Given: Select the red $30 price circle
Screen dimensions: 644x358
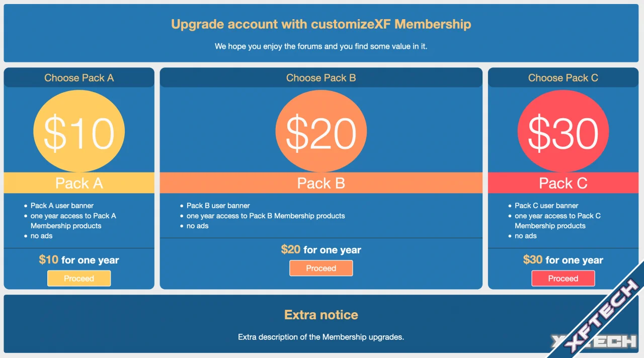Looking at the screenshot, I should 563,131.
